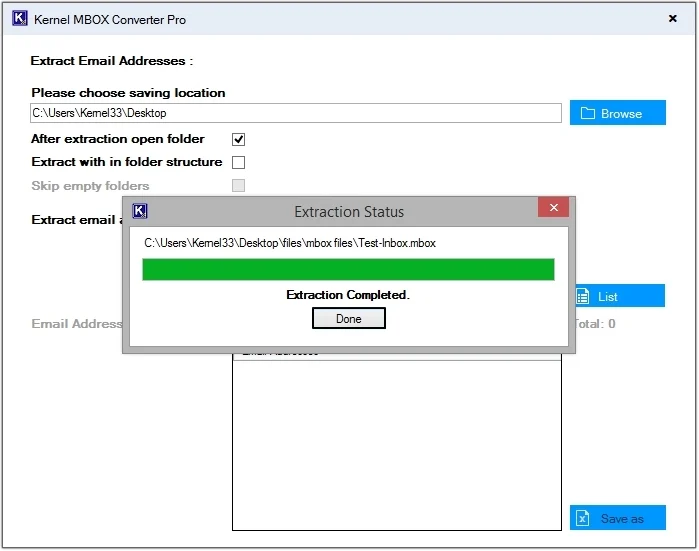Click the Browse button

pos(617,113)
